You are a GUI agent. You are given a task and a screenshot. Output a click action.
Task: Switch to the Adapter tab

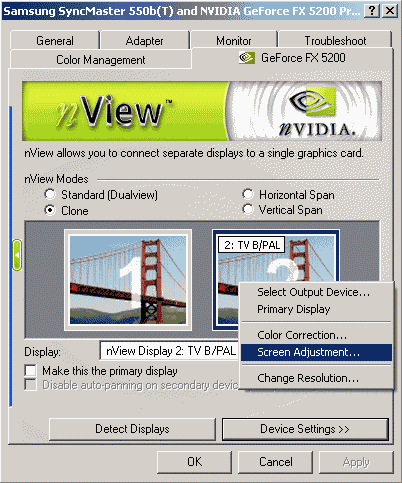tap(144, 40)
